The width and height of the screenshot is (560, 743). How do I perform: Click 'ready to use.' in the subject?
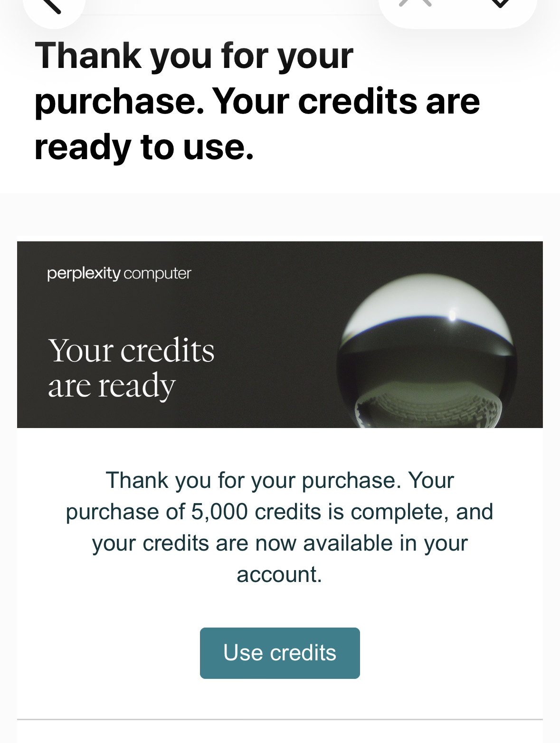point(144,147)
